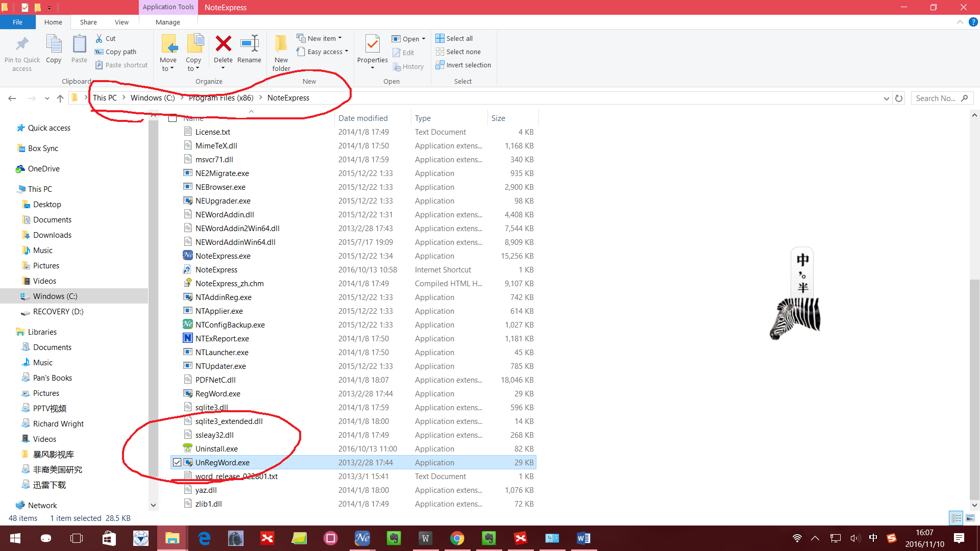Switch to the Home tab
Screen dimensions: 980x551
pos(53,22)
